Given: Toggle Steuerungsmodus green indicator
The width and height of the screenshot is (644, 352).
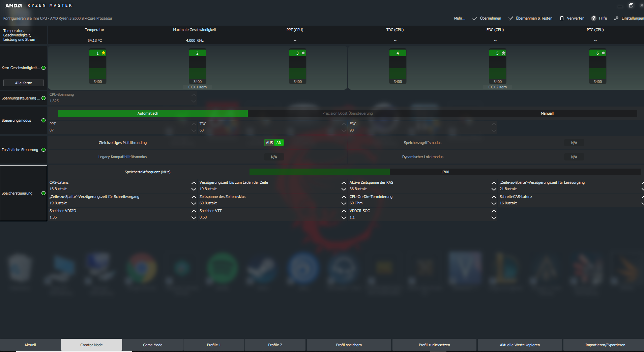Looking at the screenshot, I should pos(43,120).
